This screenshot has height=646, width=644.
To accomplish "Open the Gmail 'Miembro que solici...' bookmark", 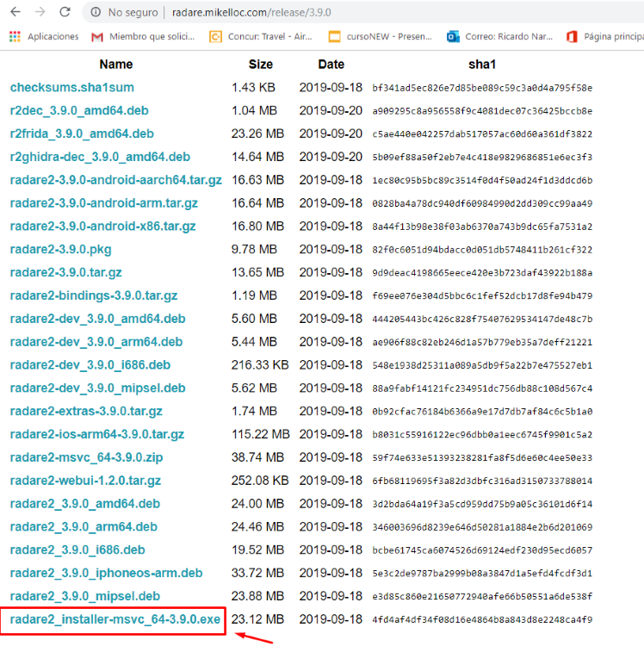I will coord(143,37).
